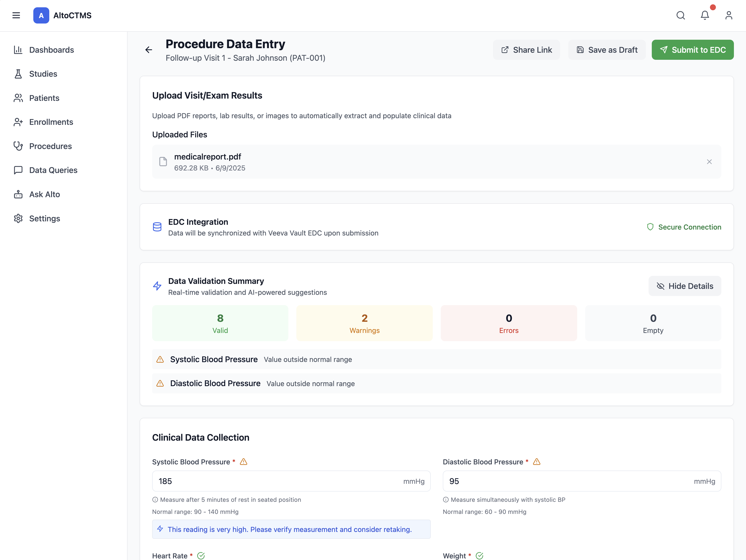The width and height of the screenshot is (746, 560).
Task: Click the warning triangle next to Systolic Blood Pressure
Action: coord(243,461)
